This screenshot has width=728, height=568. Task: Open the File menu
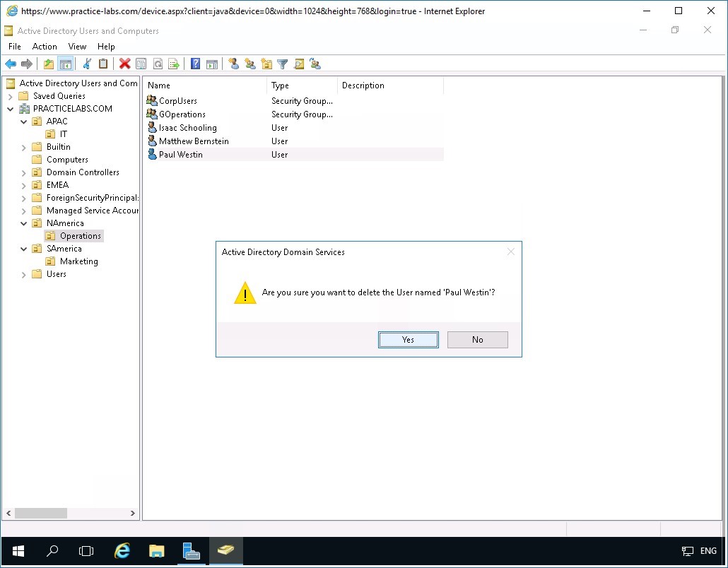(x=14, y=47)
